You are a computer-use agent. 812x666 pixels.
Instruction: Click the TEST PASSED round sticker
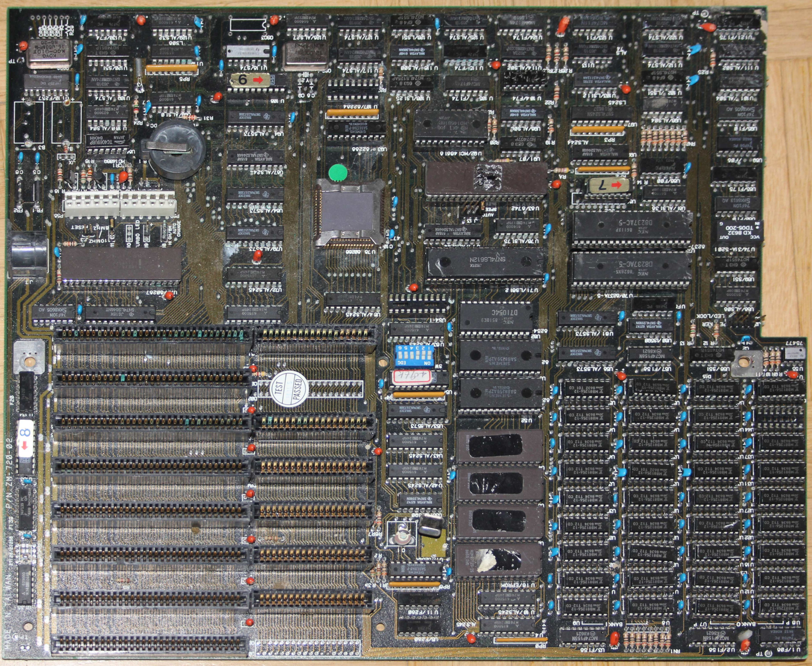click(x=289, y=389)
